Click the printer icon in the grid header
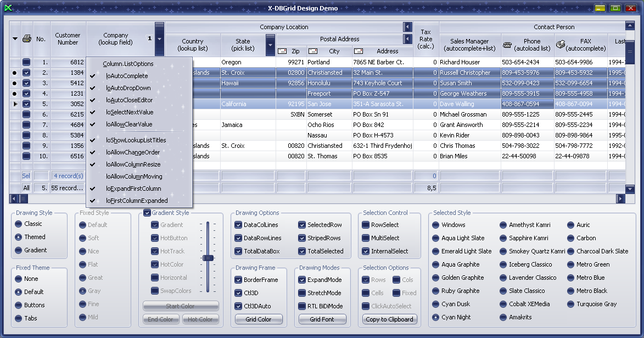The height and width of the screenshot is (338, 644). (x=26, y=39)
